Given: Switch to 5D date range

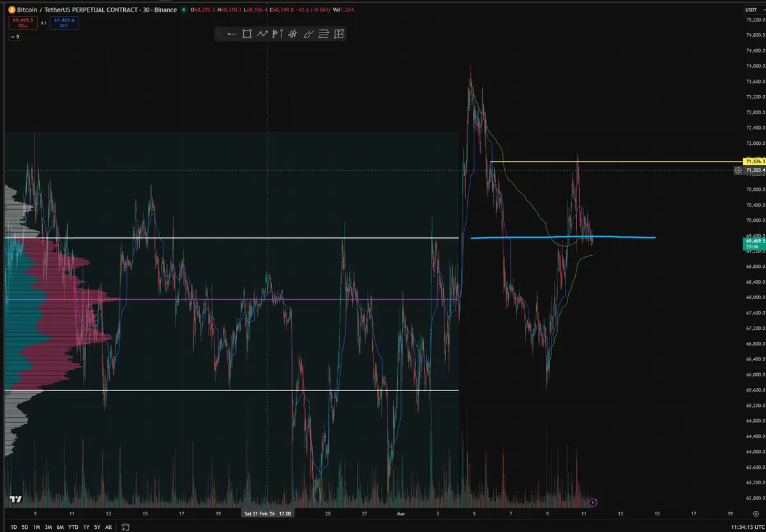Looking at the screenshot, I should pyautogui.click(x=25, y=527).
